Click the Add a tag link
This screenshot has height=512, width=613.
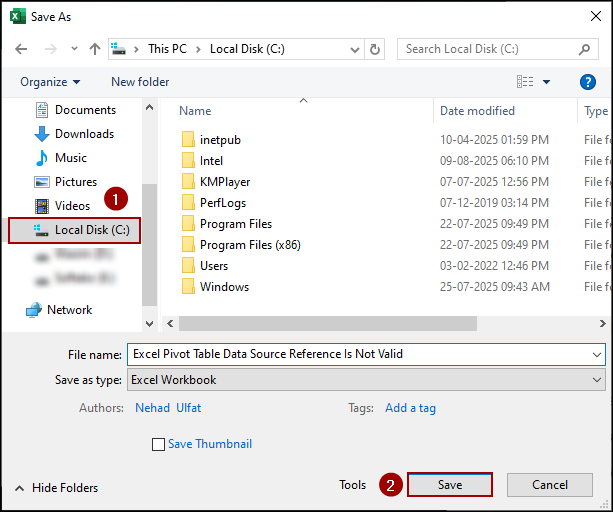(410, 408)
